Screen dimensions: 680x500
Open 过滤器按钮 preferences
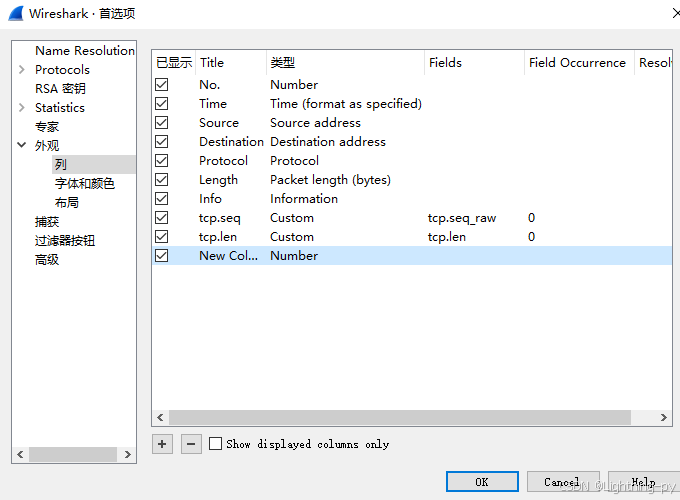pyautogui.click(x=65, y=241)
